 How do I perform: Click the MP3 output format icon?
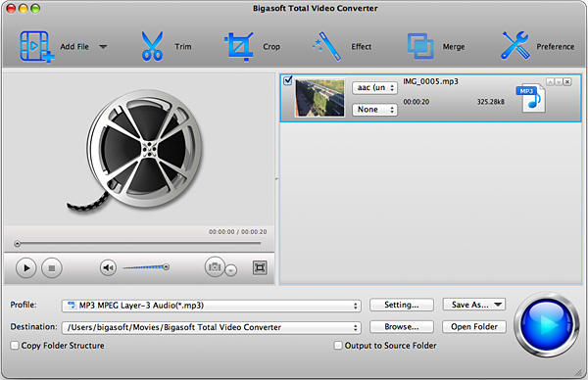tap(530, 98)
